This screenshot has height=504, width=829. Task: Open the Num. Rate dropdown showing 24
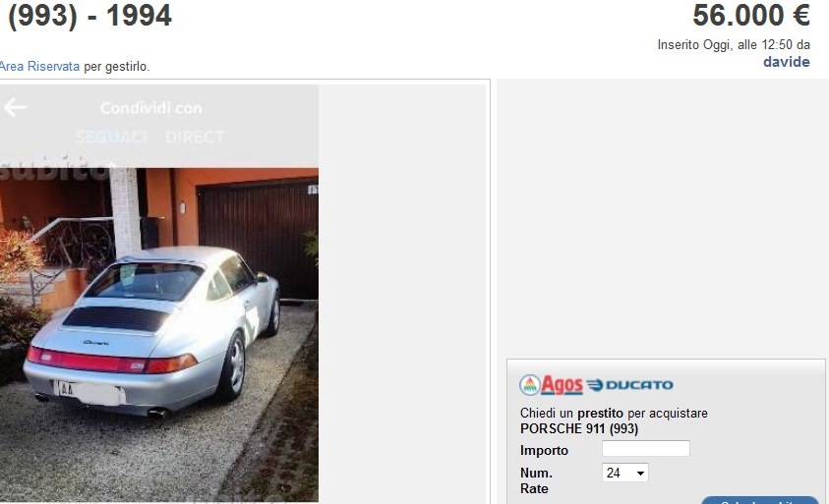[x=624, y=473]
